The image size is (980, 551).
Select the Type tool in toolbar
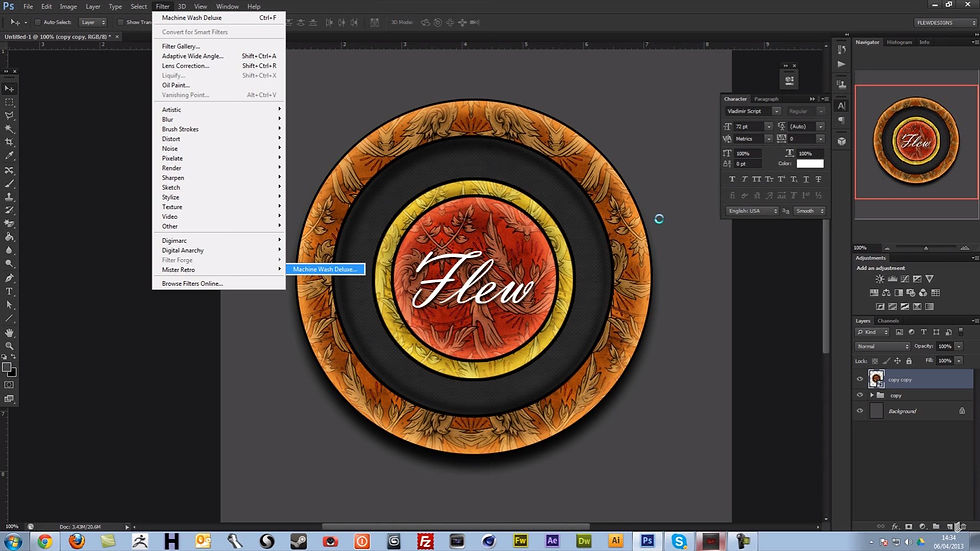tap(9, 292)
